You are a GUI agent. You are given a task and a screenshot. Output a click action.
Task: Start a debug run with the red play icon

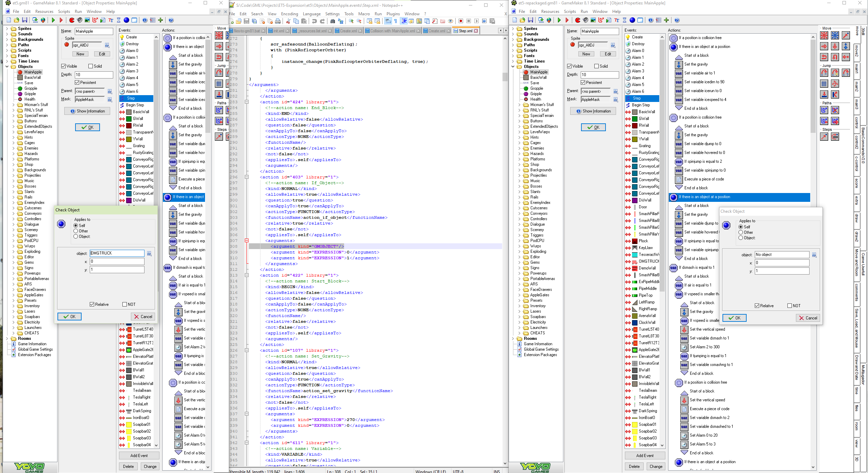(x=61, y=20)
